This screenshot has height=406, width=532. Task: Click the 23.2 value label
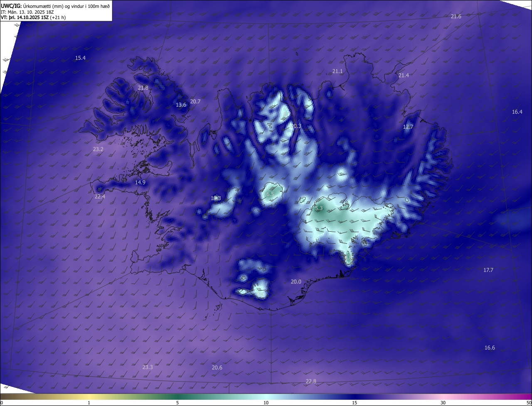tap(98, 149)
